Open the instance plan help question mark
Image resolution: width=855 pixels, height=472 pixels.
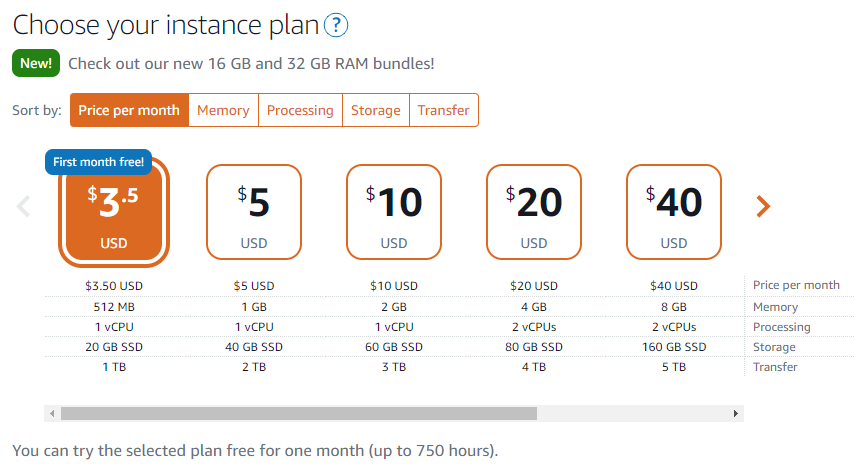(336, 25)
